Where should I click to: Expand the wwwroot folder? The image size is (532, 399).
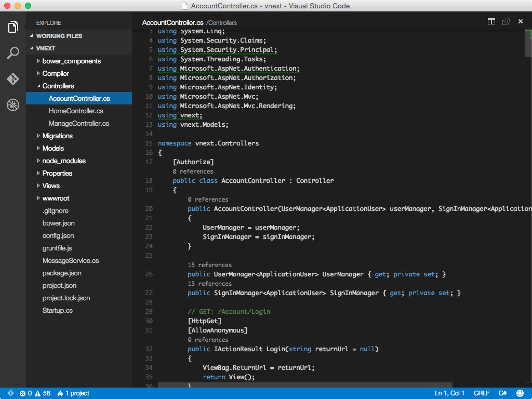pos(79,198)
